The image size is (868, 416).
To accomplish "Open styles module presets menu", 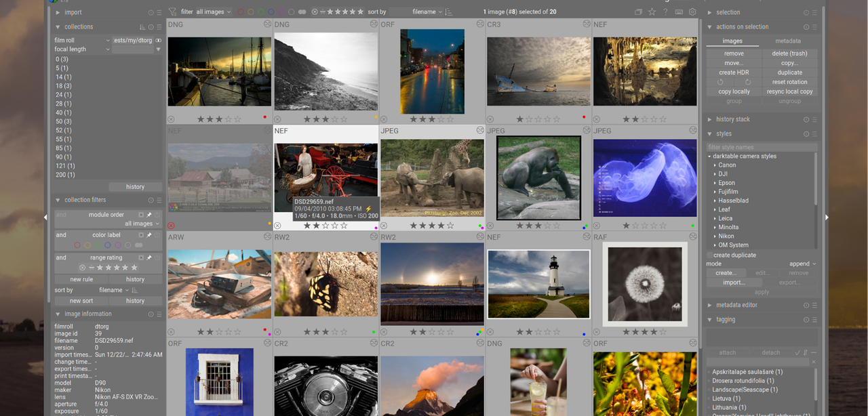I will coord(814,133).
